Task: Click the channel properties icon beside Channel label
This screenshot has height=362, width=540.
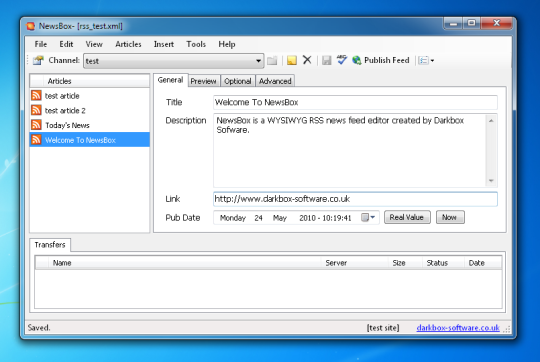Action: [x=38, y=60]
